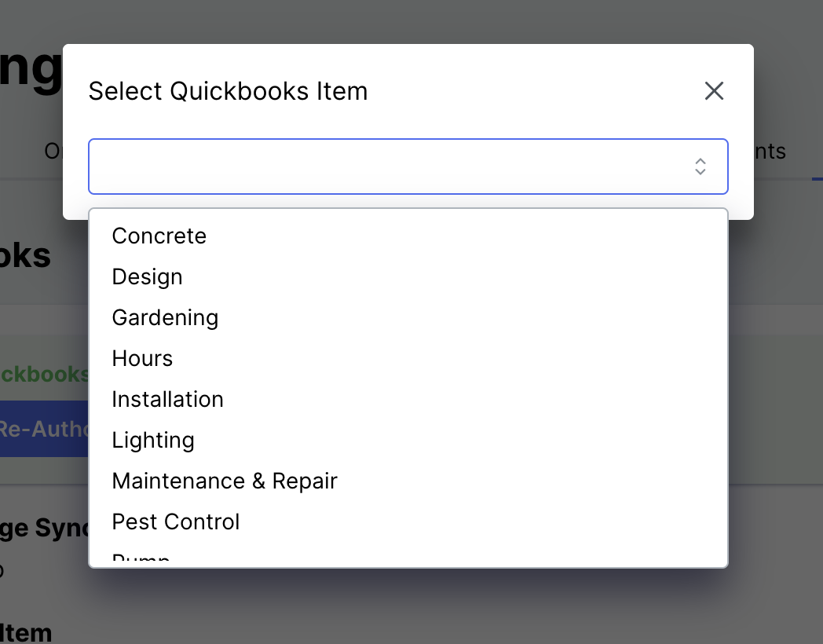823x644 pixels.
Task: Choose Installation in the list
Action: coord(167,399)
